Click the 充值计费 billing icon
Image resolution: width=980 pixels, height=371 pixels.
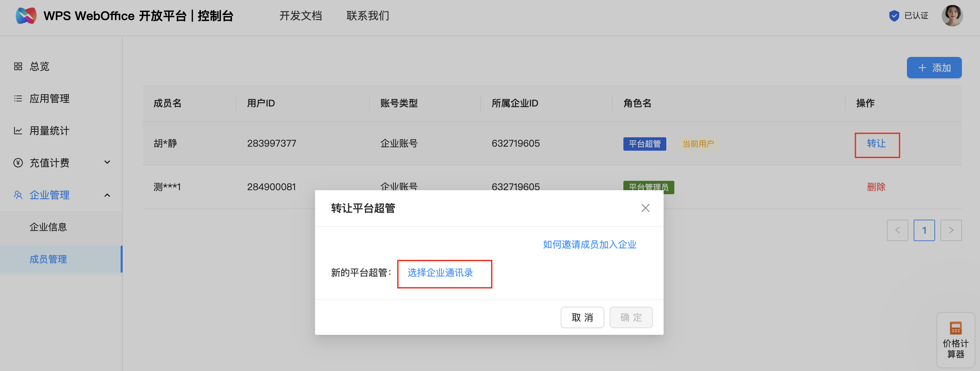point(17,163)
